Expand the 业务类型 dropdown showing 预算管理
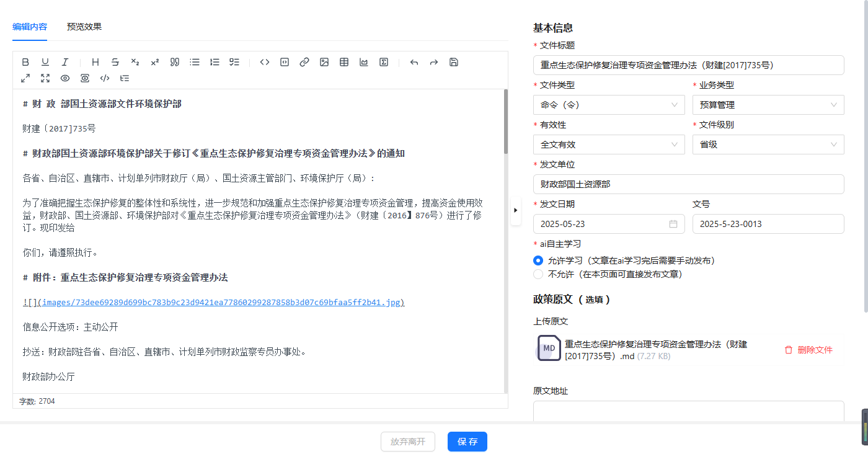 [x=768, y=105]
